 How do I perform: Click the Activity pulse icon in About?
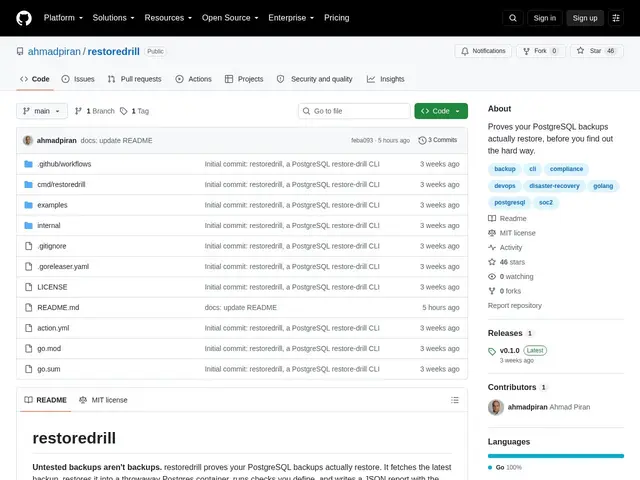point(492,247)
